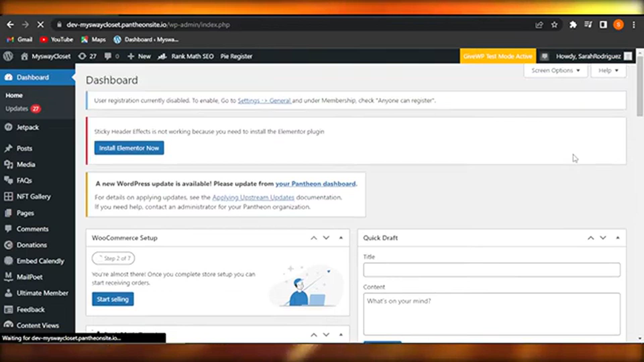Open comments bubble in admin bar
This screenshot has height=362, width=644.
(x=112, y=56)
